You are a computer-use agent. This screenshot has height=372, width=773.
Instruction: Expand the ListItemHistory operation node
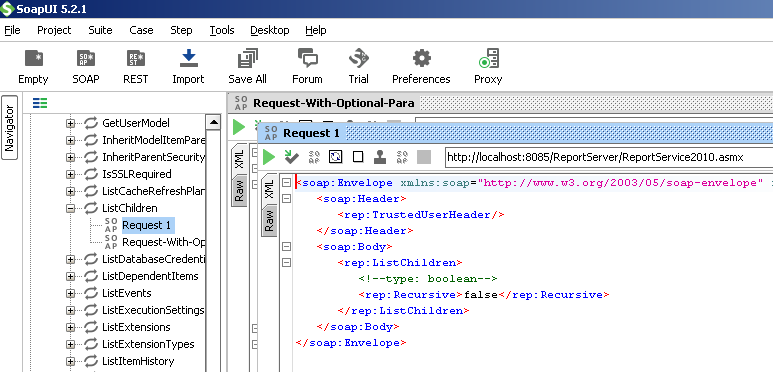pyautogui.click(x=70, y=361)
